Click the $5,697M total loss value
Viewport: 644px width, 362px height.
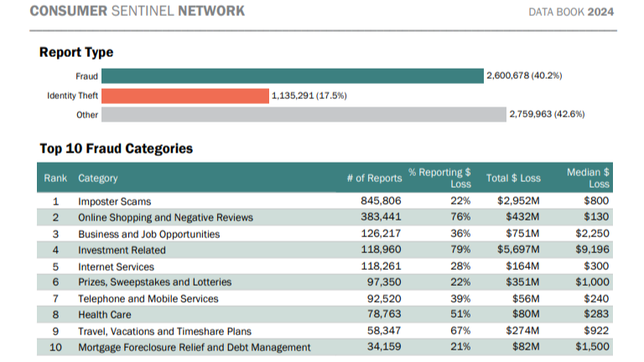(519, 251)
